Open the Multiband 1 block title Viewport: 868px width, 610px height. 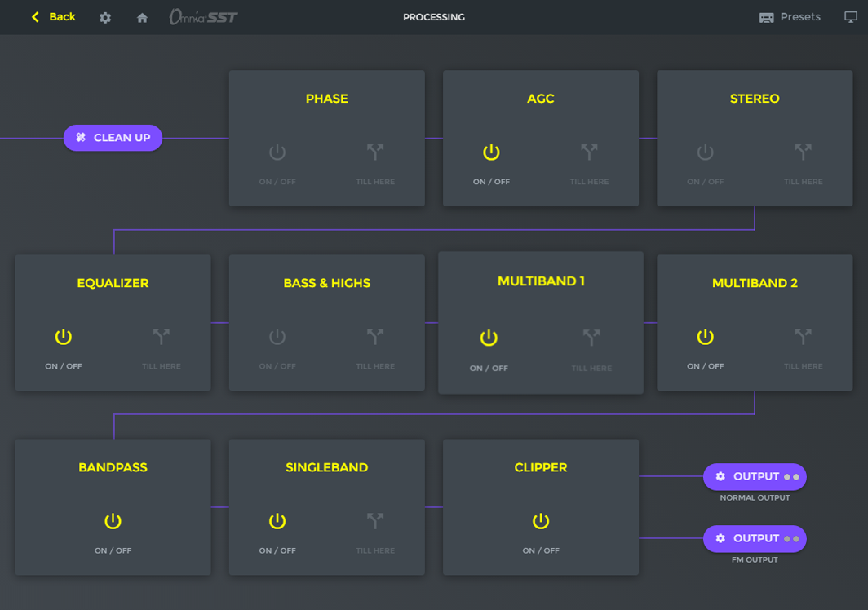point(541,281)
